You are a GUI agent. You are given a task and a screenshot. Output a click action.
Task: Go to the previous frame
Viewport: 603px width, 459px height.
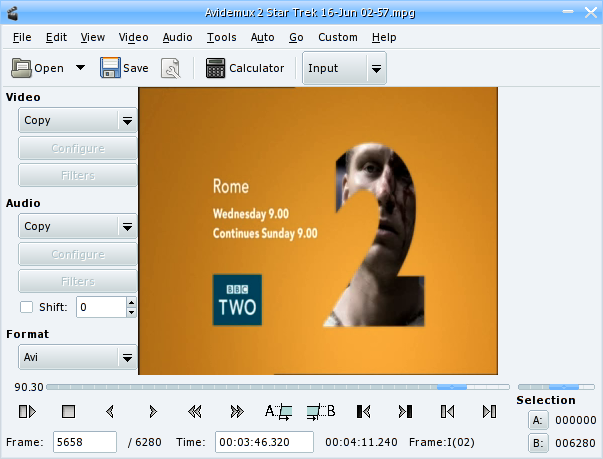click(110, 412)
